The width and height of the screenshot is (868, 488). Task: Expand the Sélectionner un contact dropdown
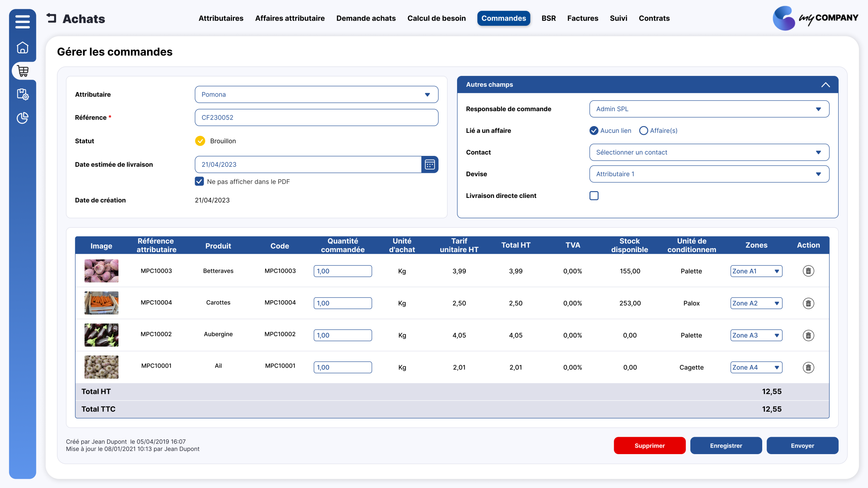click(x=709, y=152)
